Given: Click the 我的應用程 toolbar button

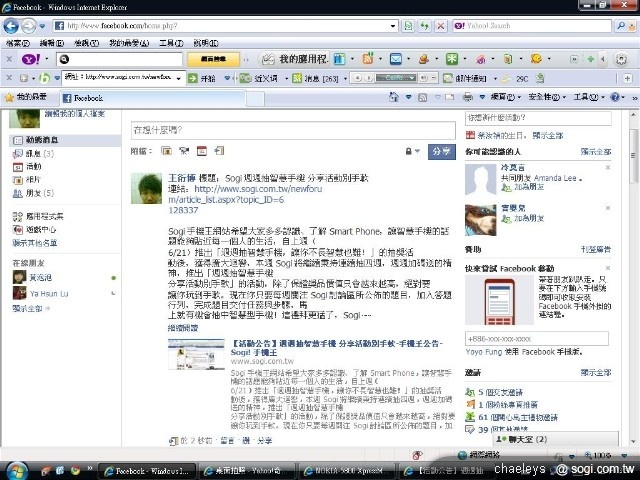Looking at the screenshot, I should pyautogui.click(x=295, y=59).
